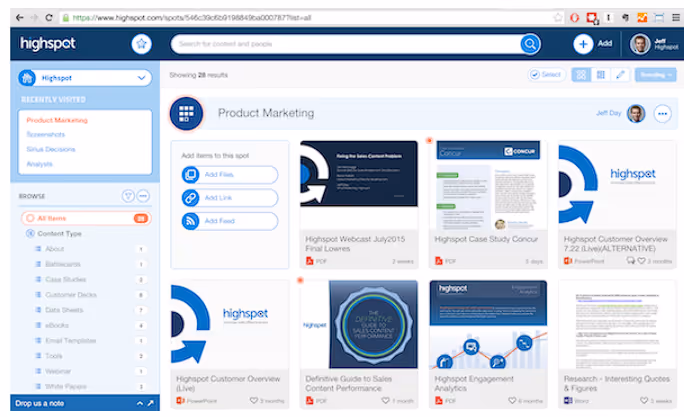Select the All Items filter

[86, 218]
